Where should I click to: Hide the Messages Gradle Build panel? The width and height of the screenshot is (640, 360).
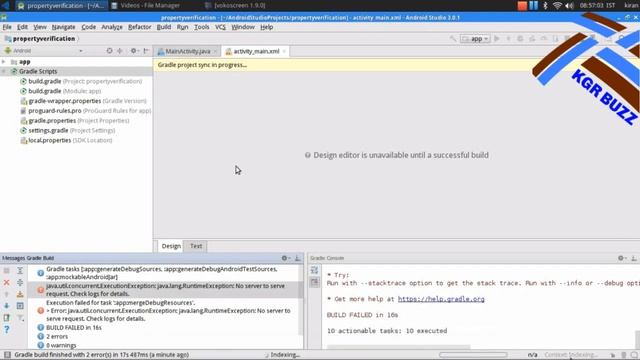298,258
